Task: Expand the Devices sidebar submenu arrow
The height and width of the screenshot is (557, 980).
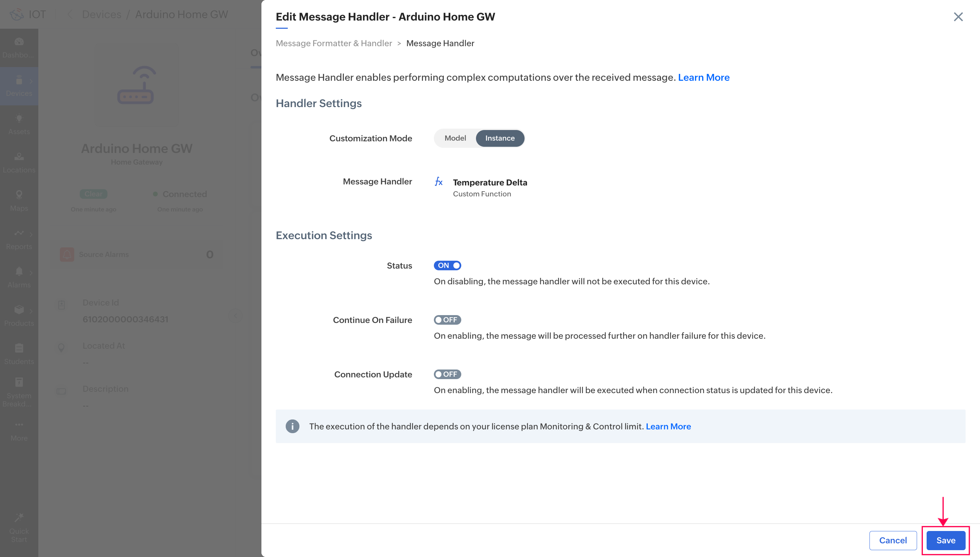Action: click(31, 81)
